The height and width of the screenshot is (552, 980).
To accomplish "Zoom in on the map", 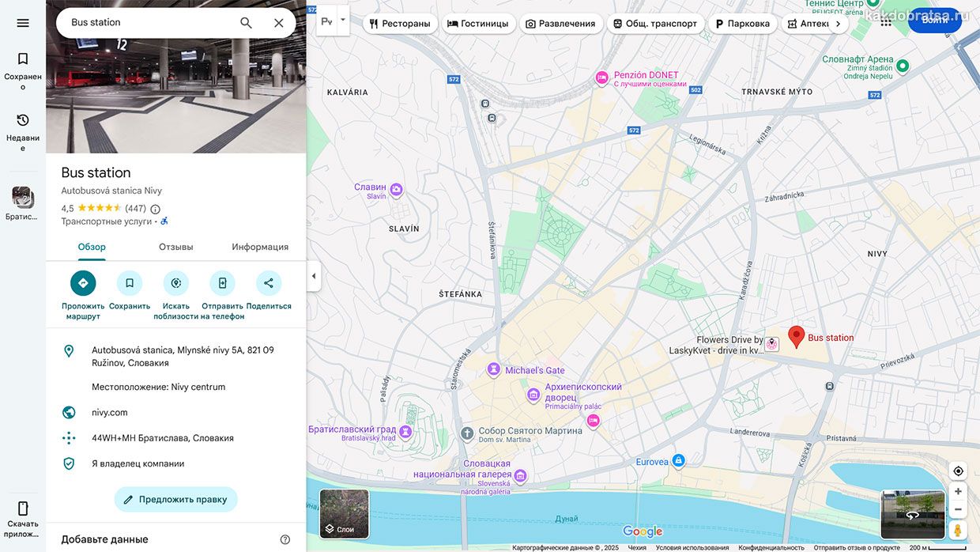I will point(958,491).
